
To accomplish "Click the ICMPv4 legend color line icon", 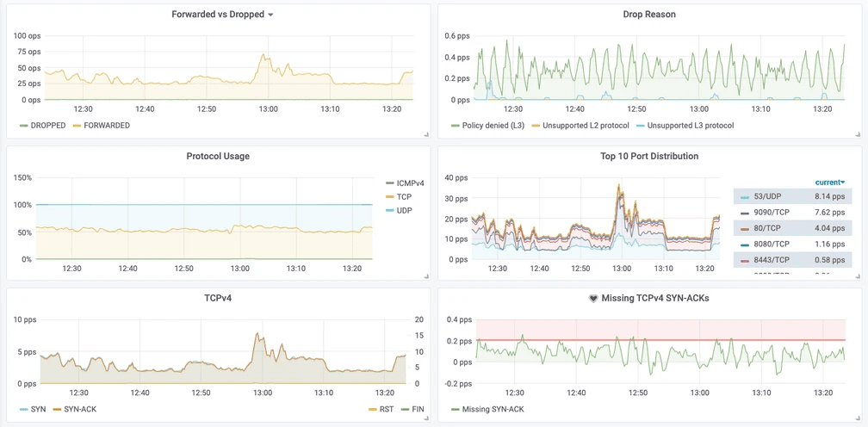I will 389,183.
